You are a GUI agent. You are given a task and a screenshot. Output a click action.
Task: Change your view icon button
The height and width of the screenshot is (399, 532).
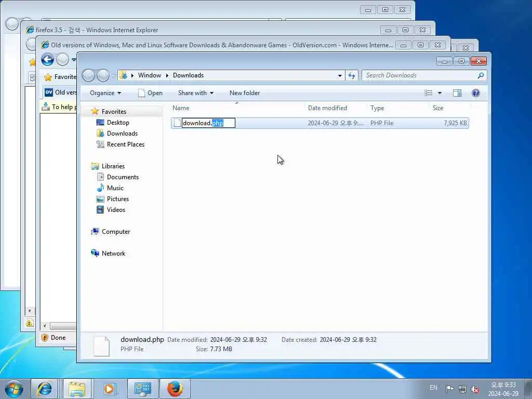click(x=429, y=93)
